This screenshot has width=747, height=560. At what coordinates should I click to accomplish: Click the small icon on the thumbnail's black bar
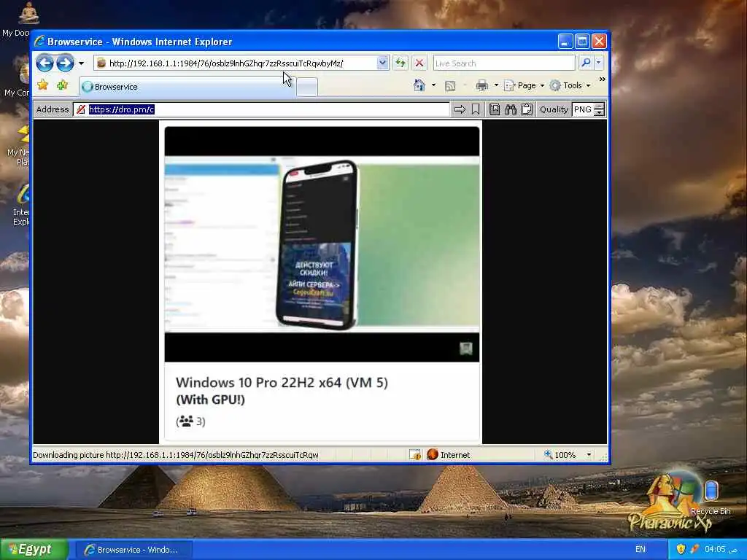pyautogui.click(x=466, y=349)
